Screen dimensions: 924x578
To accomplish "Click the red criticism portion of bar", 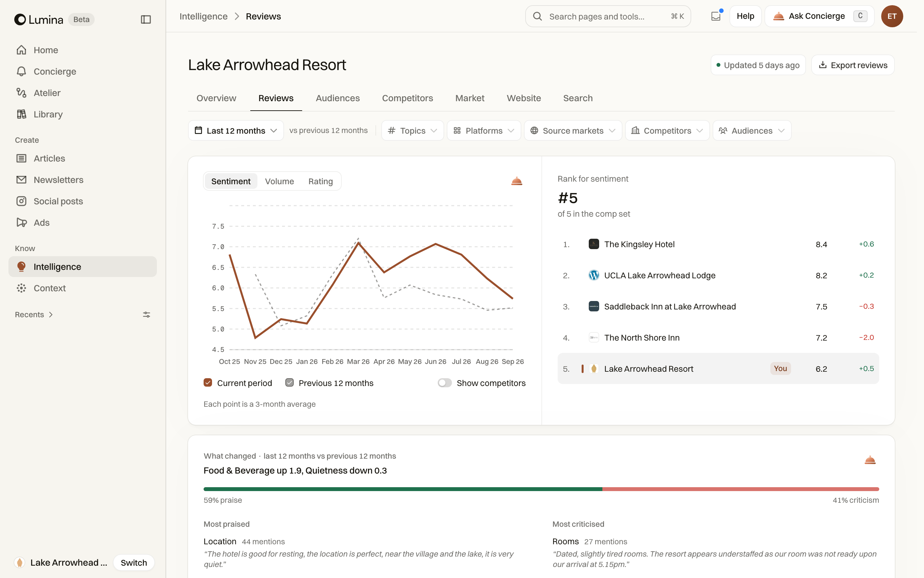I will 740,489.
